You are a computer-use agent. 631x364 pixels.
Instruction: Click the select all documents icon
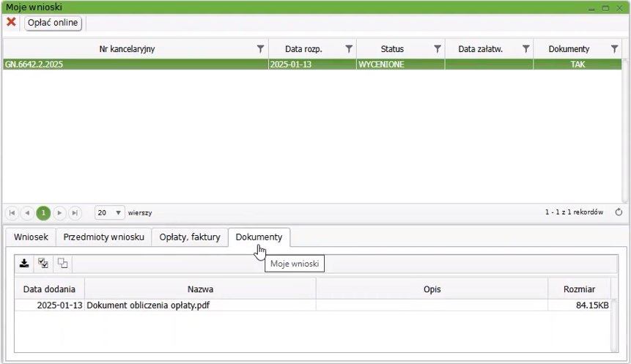tap(43, 264)
